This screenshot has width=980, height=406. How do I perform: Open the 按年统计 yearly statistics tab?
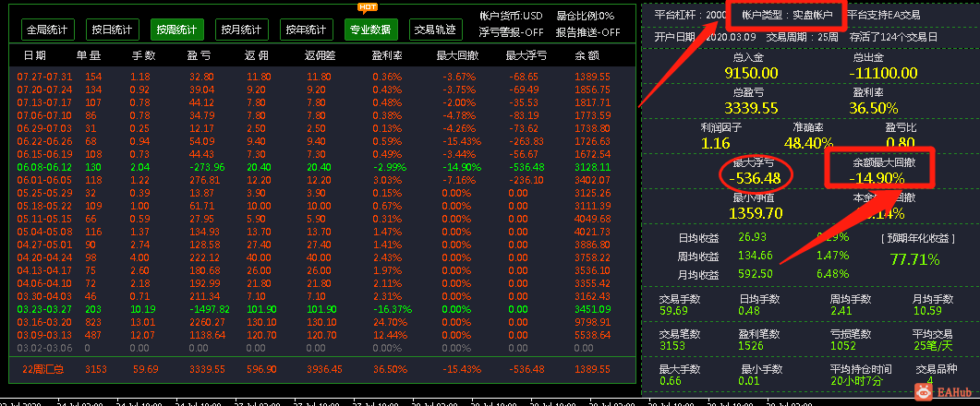307,30
